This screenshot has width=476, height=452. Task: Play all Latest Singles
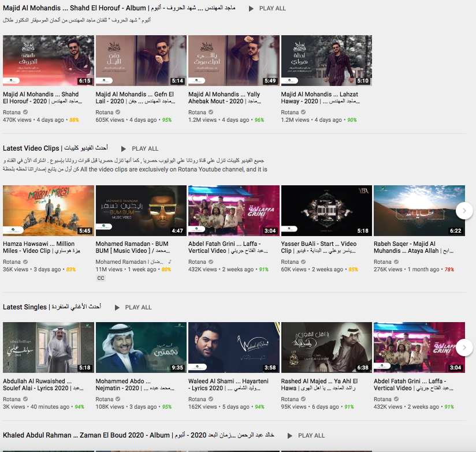[133, 307]
